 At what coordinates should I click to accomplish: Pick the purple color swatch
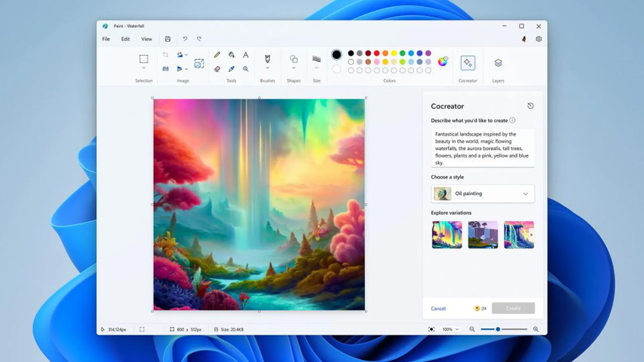click(428, 53)
